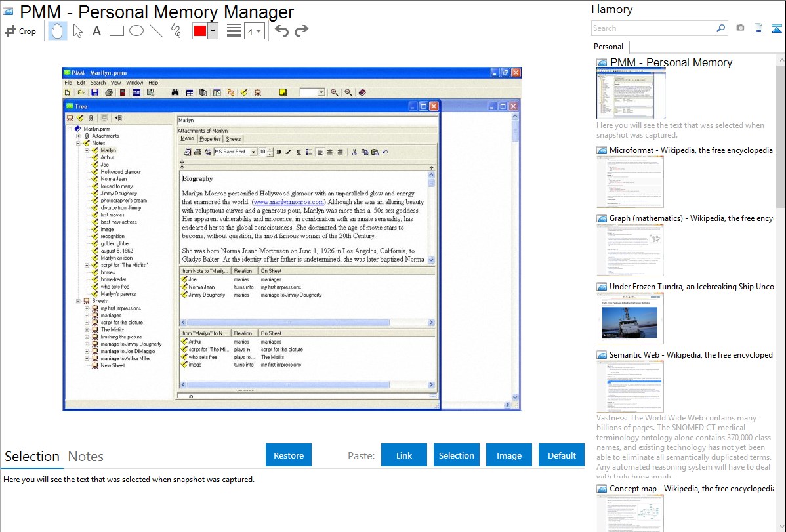
Task: Undo the last annotation
Action: coord(281,31)
